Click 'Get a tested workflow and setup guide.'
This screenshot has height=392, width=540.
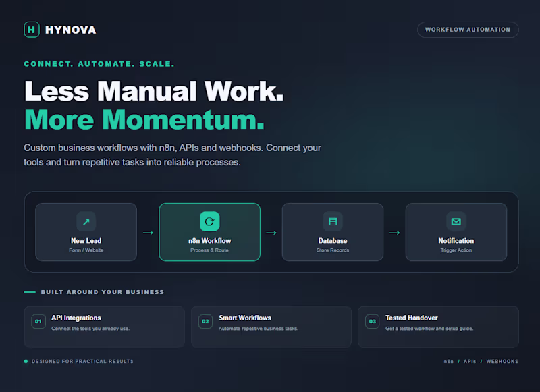coord(429,329)
